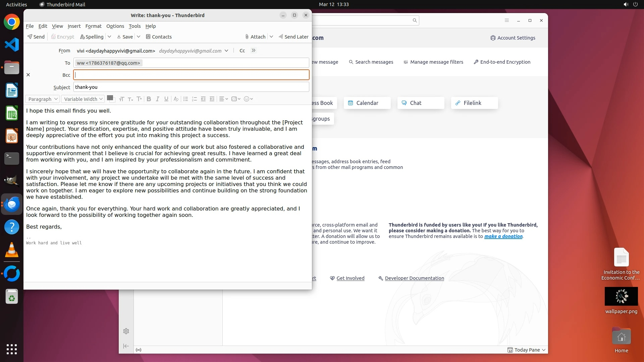The height and width of the screenshot is (362, 644).
Task: Apply bulleted list formatting
Action: pos(185,99)
